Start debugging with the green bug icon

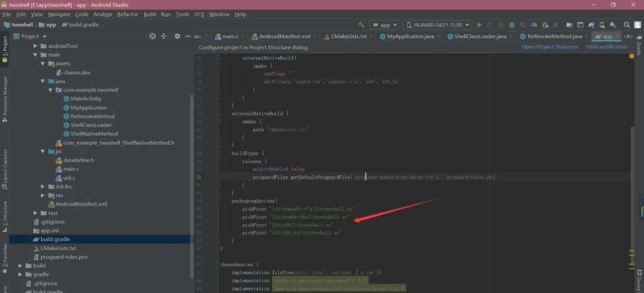point(512,25)
